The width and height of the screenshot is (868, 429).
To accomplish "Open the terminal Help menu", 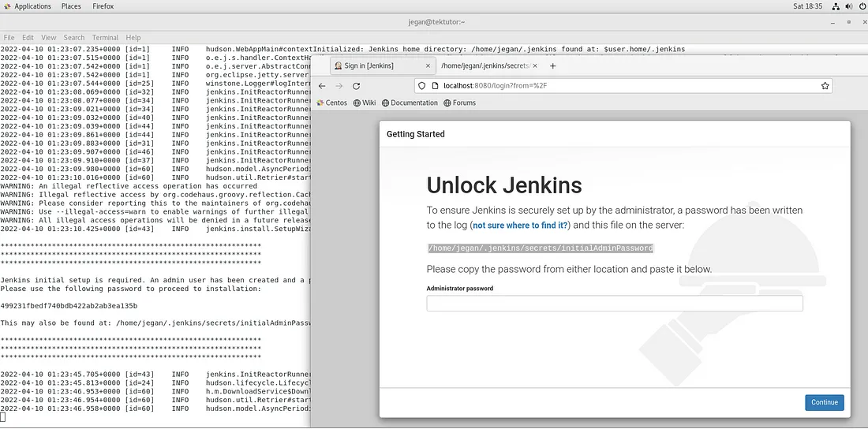I will pyautogui.click(x=133, y=38).
